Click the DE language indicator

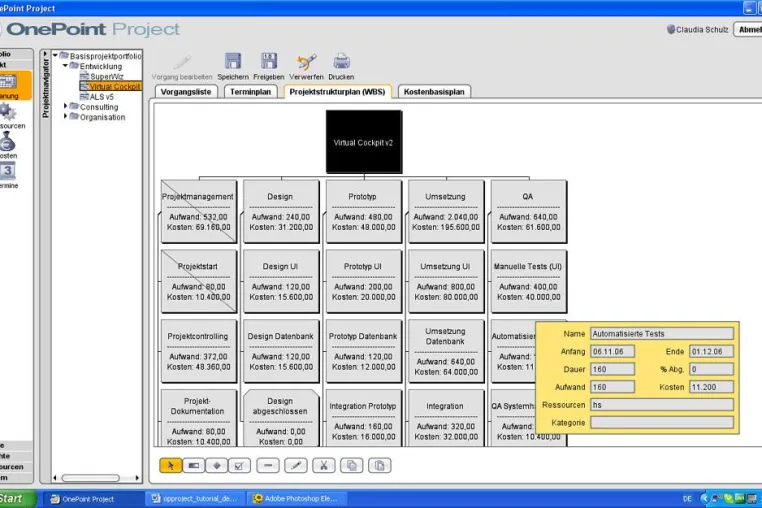coord(687,499)
